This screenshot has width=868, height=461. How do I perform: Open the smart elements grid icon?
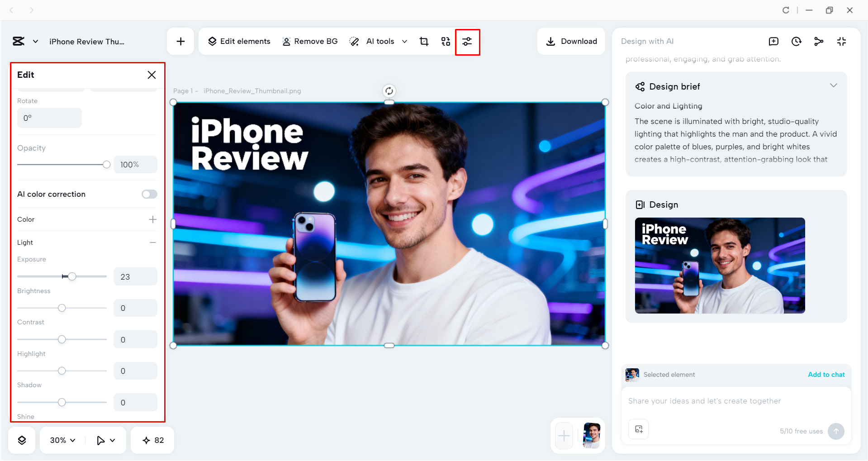[446, 42]
